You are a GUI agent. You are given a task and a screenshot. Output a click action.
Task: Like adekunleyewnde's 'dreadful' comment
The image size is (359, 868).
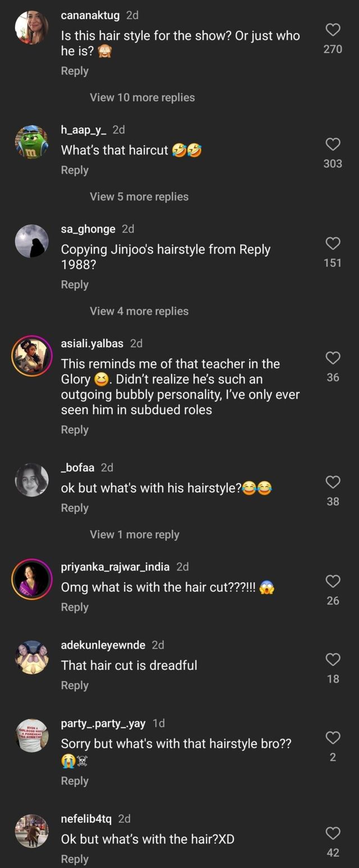click(x=333, y=659)
